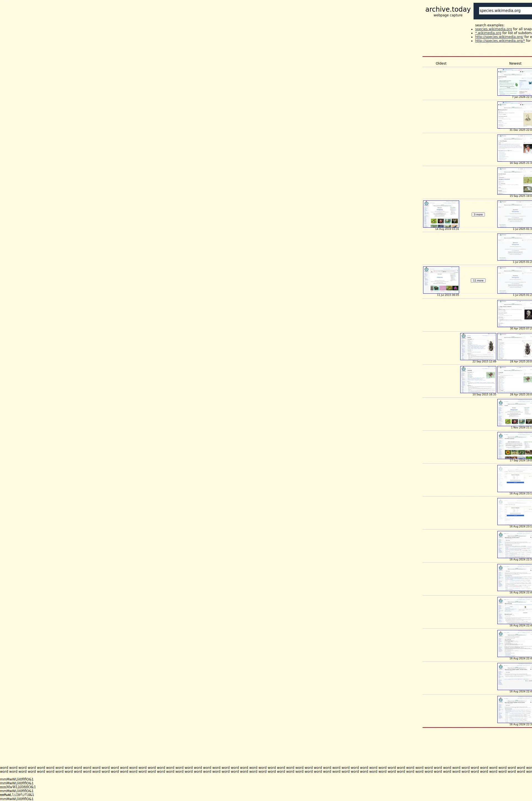Open the 16 Sep 2025 snapshot thumbnail
This screenshot has width=532, height=801.
[514, 148]
